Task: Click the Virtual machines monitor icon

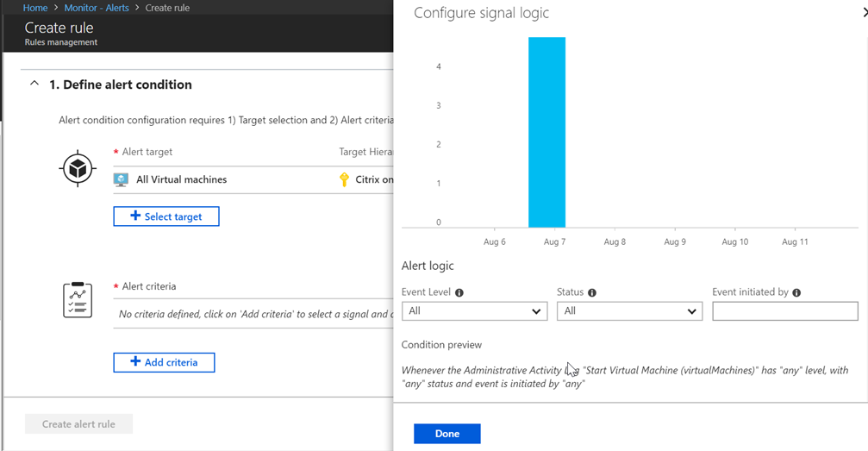Action: pos(121,179)
